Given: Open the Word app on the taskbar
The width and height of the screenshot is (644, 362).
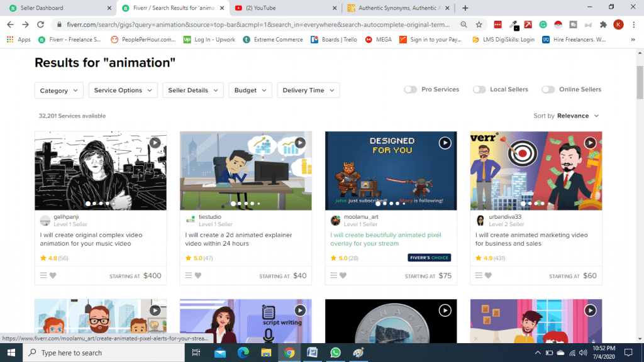Looking at the screenshot, I should [x=312, y=353].
